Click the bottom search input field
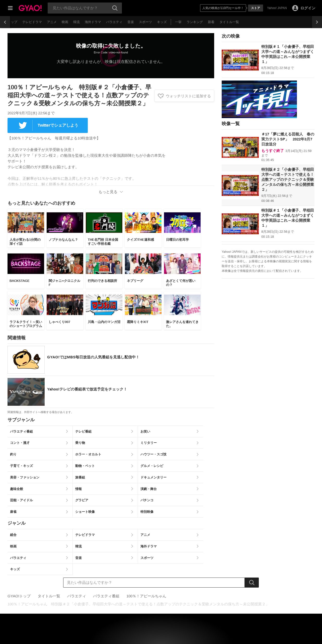This screenshot has height=644, width=322. 154,583
